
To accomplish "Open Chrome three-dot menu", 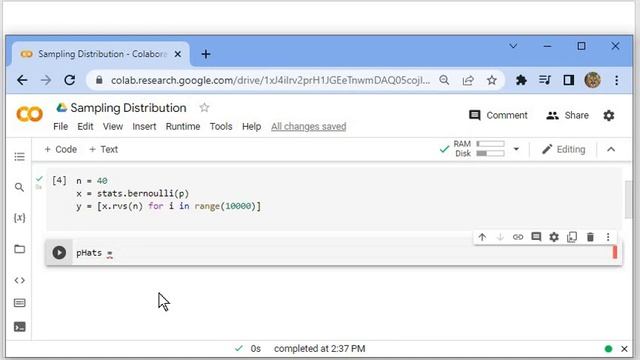I will click(x=616, y=80).
